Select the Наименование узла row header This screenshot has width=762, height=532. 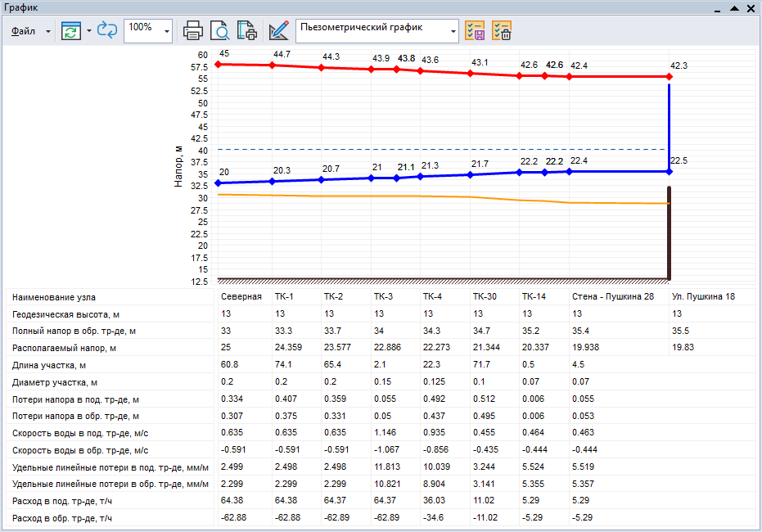(x=60, y=297)
